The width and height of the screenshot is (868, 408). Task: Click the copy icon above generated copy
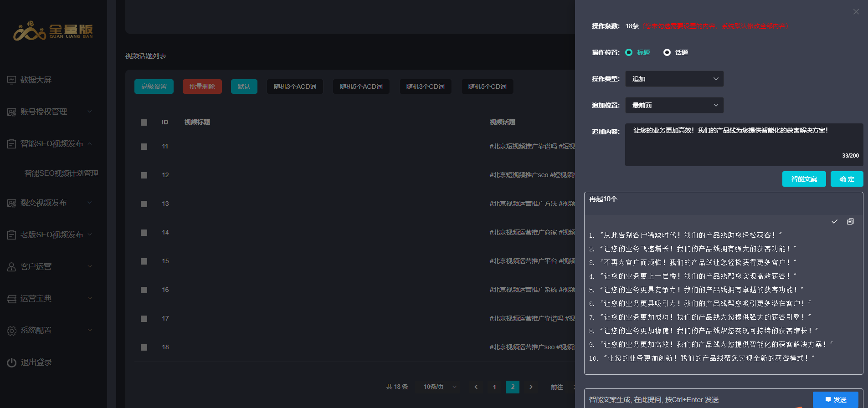pyautogui.click(x=850, y=221)
